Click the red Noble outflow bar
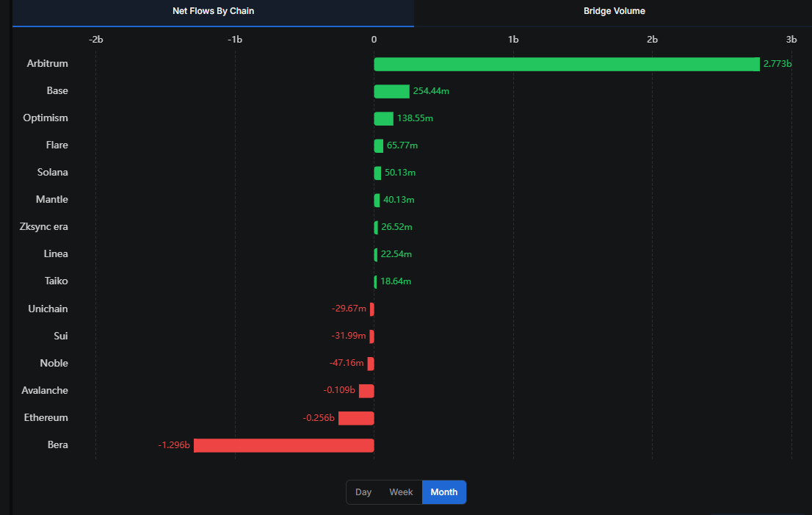Viewport: 812px width, 515px height. tap(371, 364)
